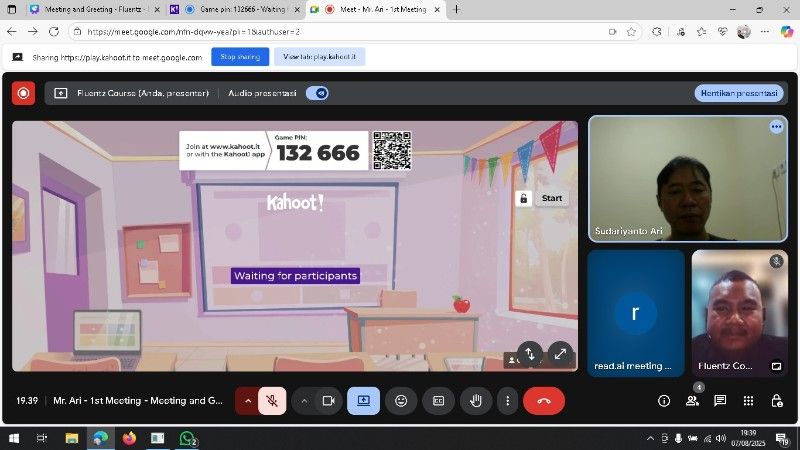Raise hand in the meeting

pyautogui.click(x=476, y=401)
